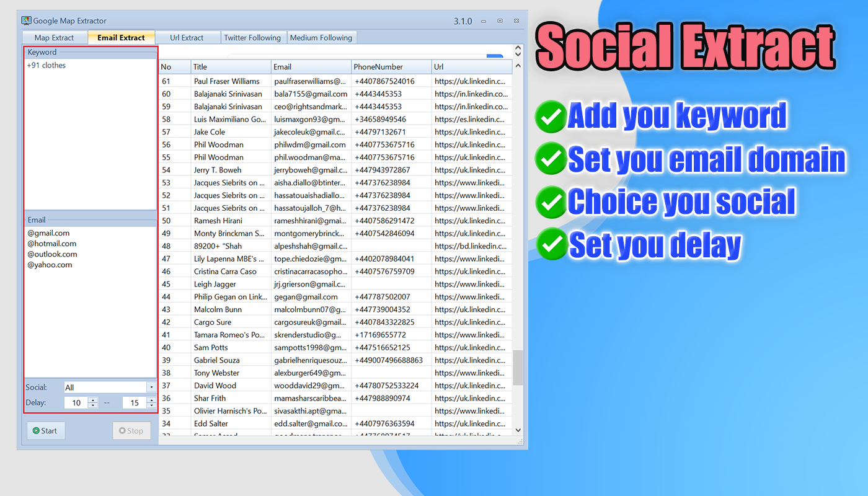Click the green checkmark beside Set you delay

coord(550,244)
